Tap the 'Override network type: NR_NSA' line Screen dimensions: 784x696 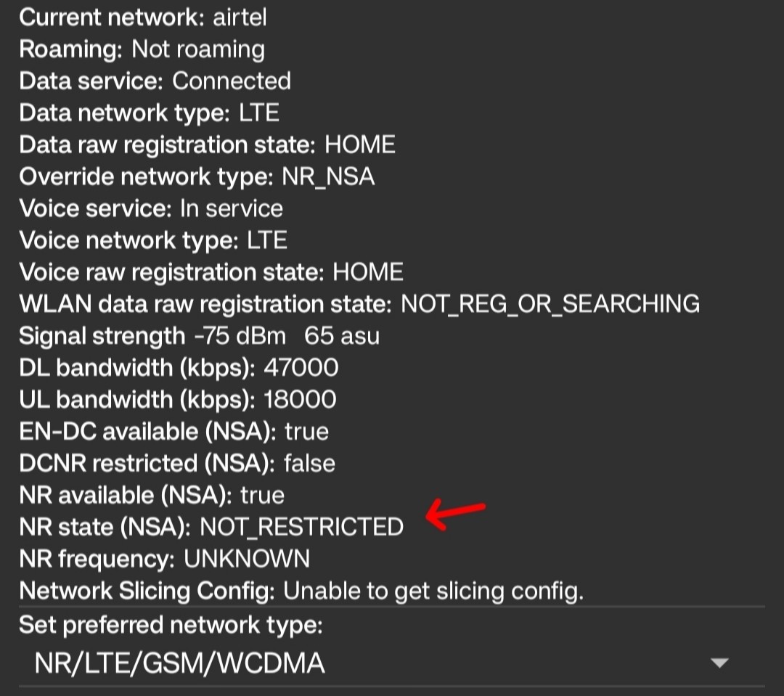point(197,176)
